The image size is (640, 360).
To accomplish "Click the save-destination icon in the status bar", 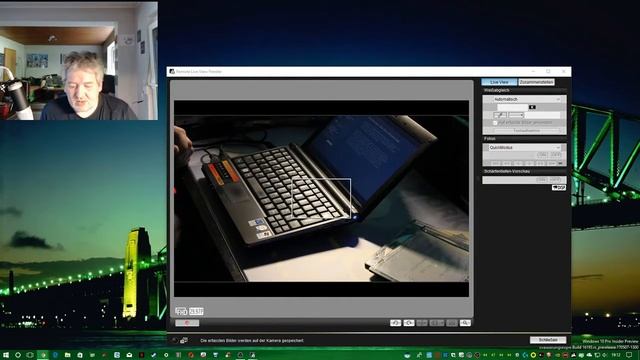I will point(184,340).
